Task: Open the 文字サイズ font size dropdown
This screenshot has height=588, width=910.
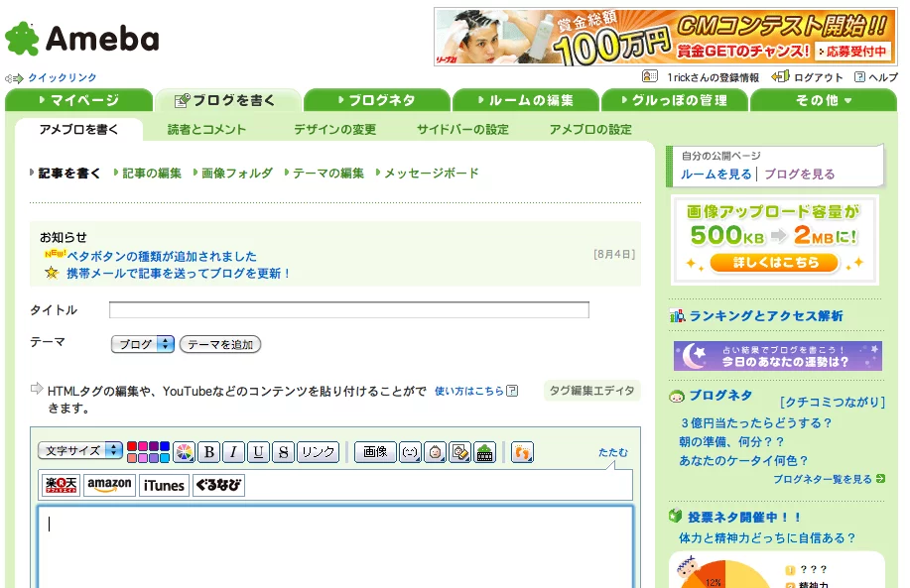Action: [80, 450]
